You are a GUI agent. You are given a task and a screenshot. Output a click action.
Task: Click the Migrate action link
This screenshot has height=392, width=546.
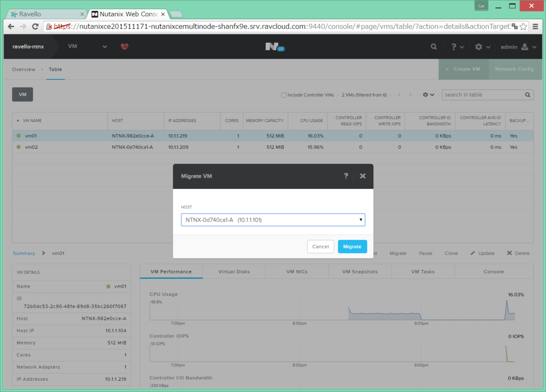coord(398,253)
